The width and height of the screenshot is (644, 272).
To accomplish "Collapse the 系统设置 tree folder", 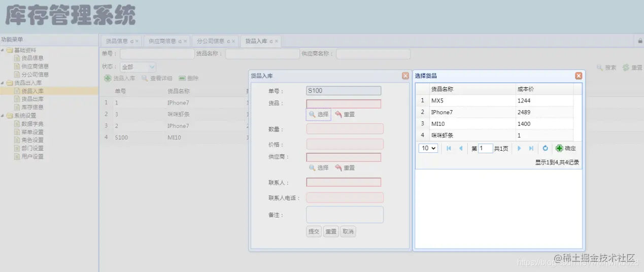I will tap(3, 116).
